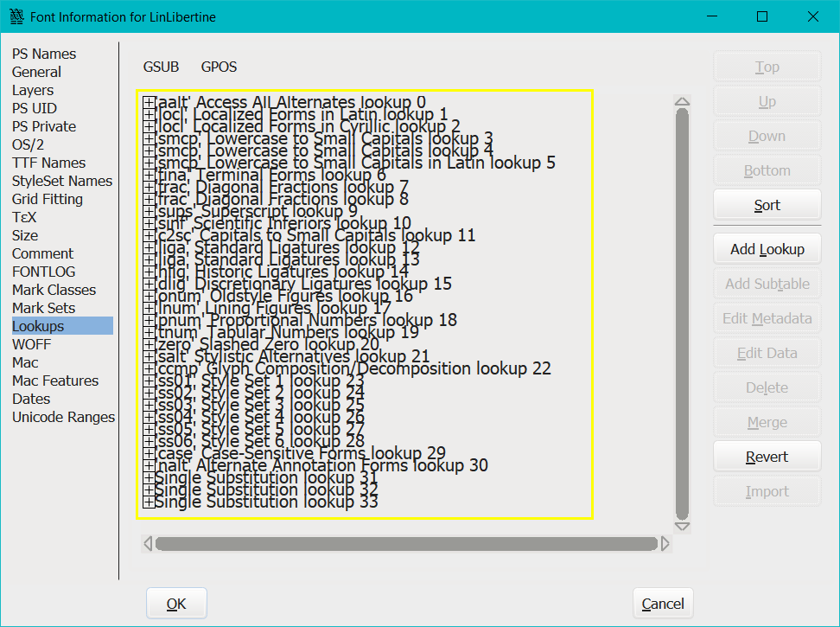840x627 pixels.
Task: Dismiss dialog with Cancel button
Action: pos(663,604)
